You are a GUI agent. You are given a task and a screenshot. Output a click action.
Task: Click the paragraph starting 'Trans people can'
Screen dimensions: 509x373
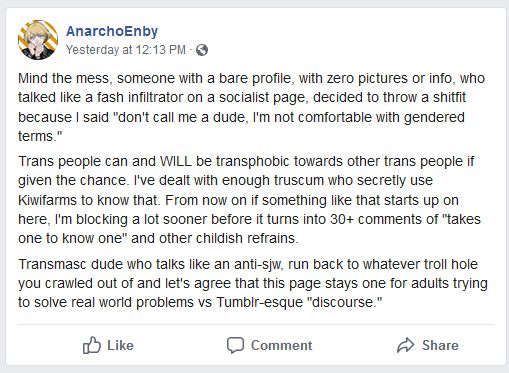pos(249,200)
